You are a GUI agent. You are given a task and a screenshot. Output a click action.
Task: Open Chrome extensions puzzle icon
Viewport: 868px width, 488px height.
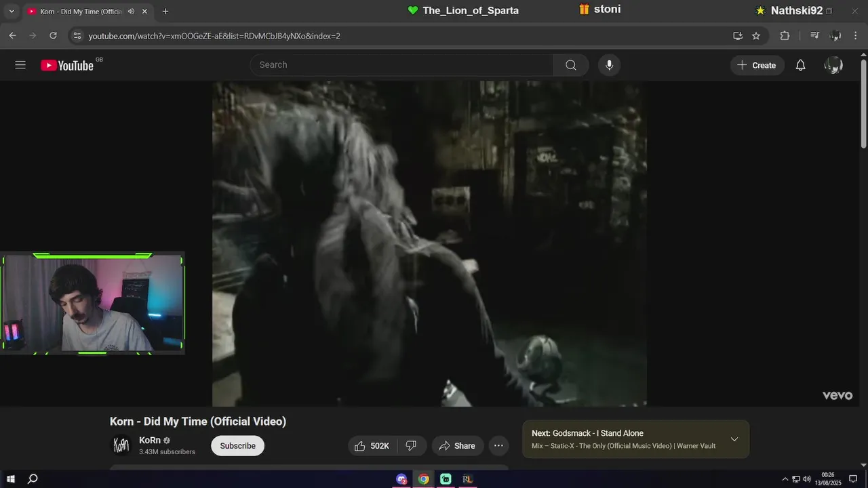point(785,36)
